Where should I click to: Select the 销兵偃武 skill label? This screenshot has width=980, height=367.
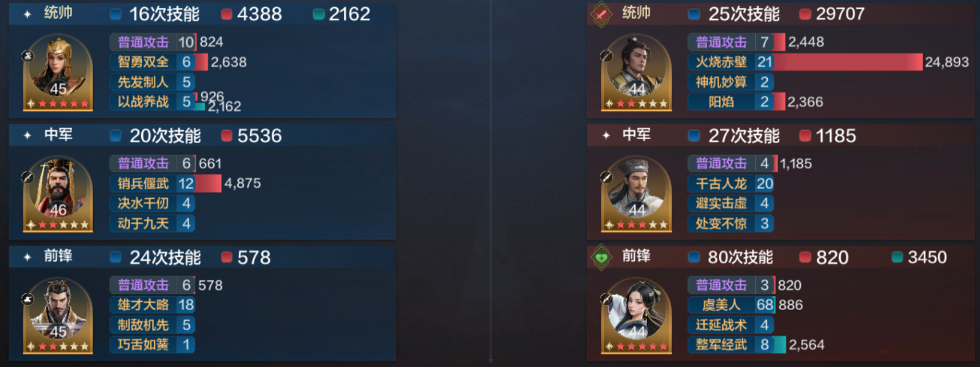click(143, 183)
